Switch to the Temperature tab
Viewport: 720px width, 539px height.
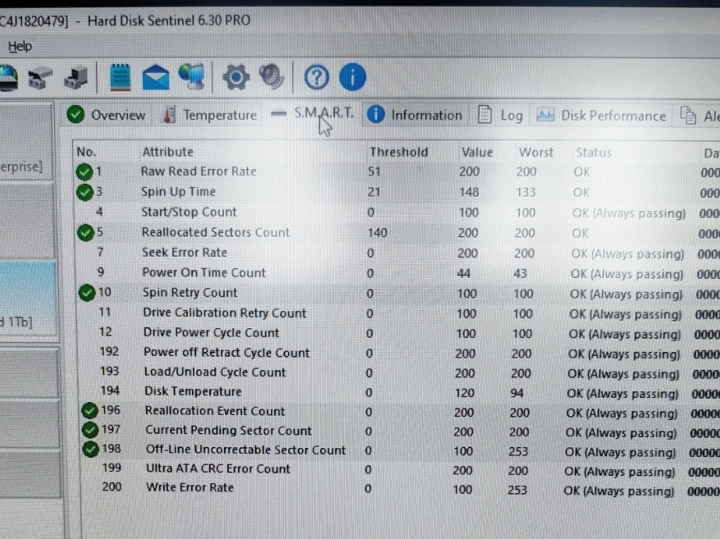[210, 115]
